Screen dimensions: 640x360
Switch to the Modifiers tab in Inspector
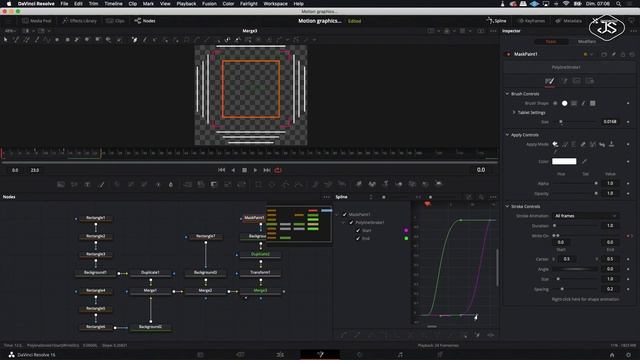[587, 42]
